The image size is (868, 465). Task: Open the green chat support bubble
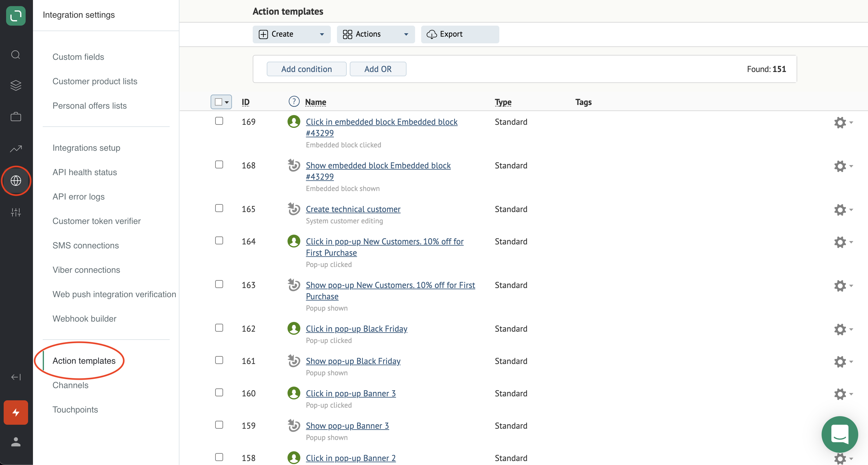(x=840, y=434)
